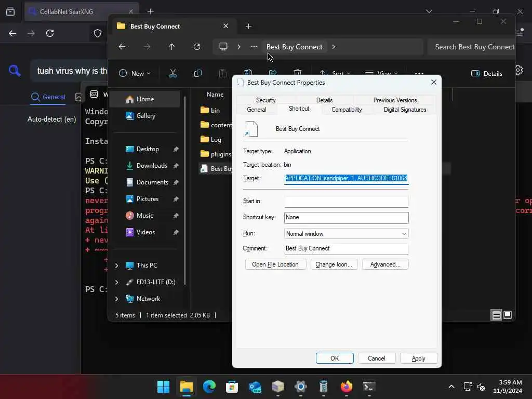Click the Search Best Buy Connect box

tap(471, 47)
